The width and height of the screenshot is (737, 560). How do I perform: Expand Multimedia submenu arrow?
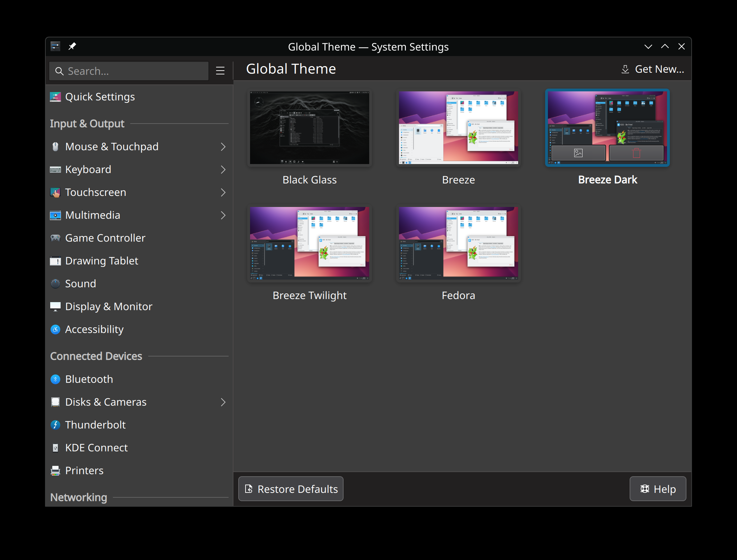tap(223, 215)
